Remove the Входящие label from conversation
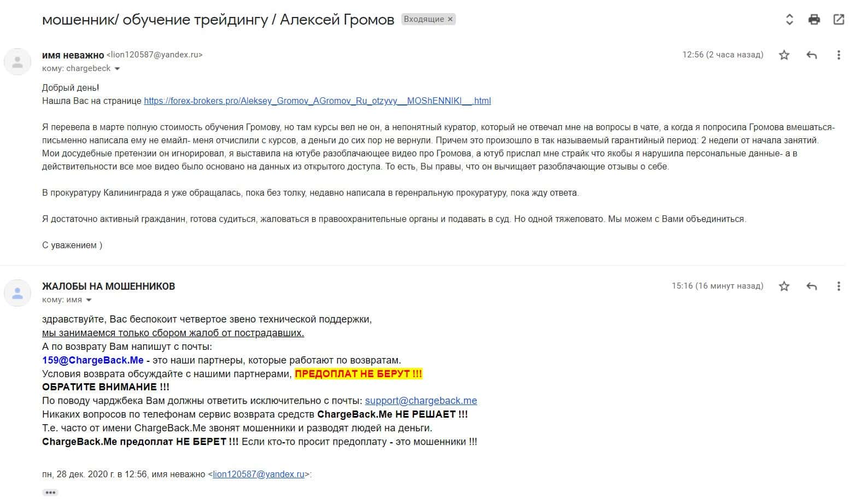Image resolution: width=855 pixels, height=504 pixels. click(450, 19)
